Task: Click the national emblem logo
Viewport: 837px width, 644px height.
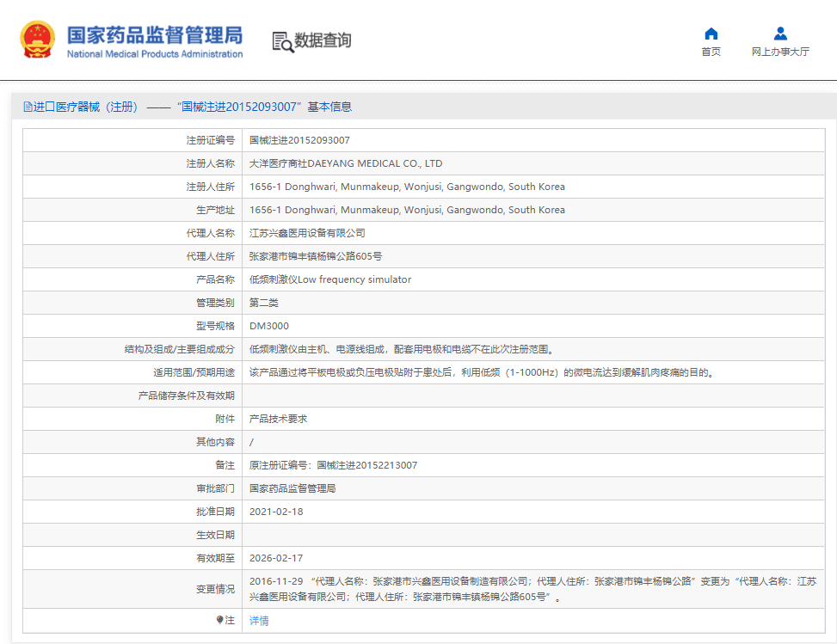Action: click(x=37, y=40)
